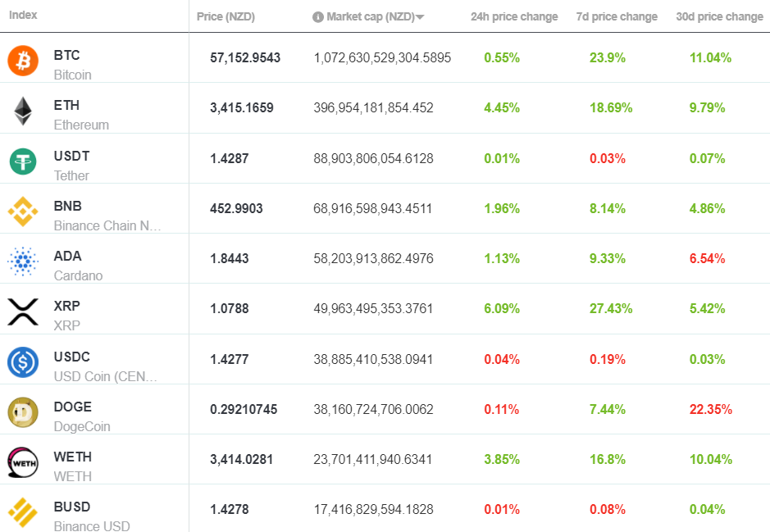Click XRP market cap 49,963,495,353.3761
This screenshot has height=532, width=770.
373,308
